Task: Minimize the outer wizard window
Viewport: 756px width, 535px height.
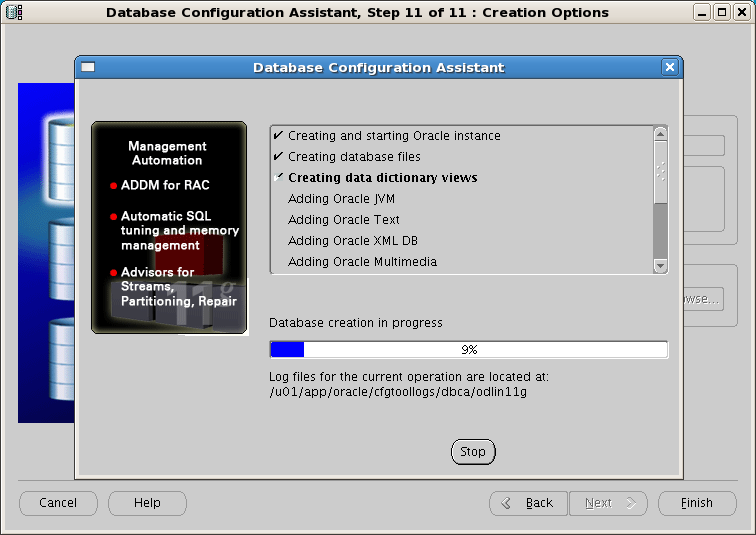Action: (x=702, y=12)
